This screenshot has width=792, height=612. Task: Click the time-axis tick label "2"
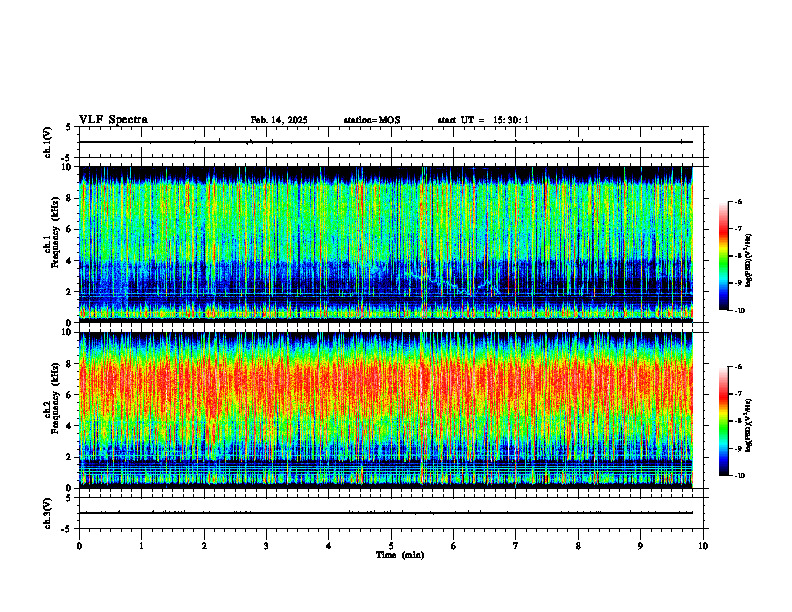pyautogui.click(x=204, y=546)
